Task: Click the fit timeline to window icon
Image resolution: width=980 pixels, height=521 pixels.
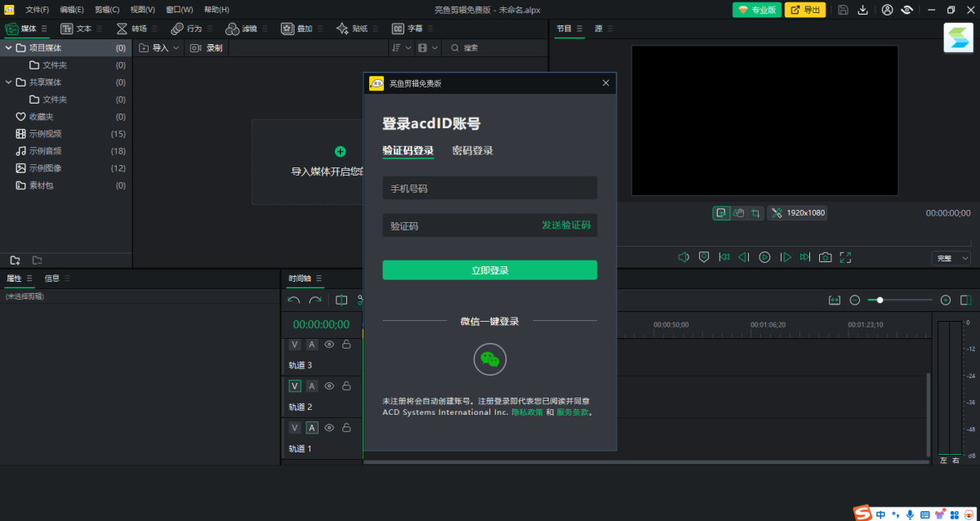Action: pos(835,301)
